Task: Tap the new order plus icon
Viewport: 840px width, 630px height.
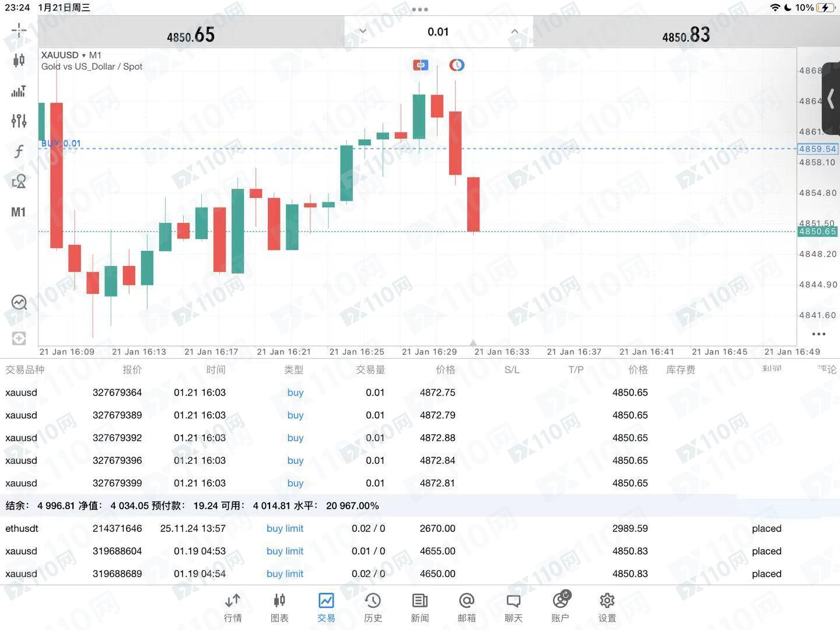Action: click(19, 338)
